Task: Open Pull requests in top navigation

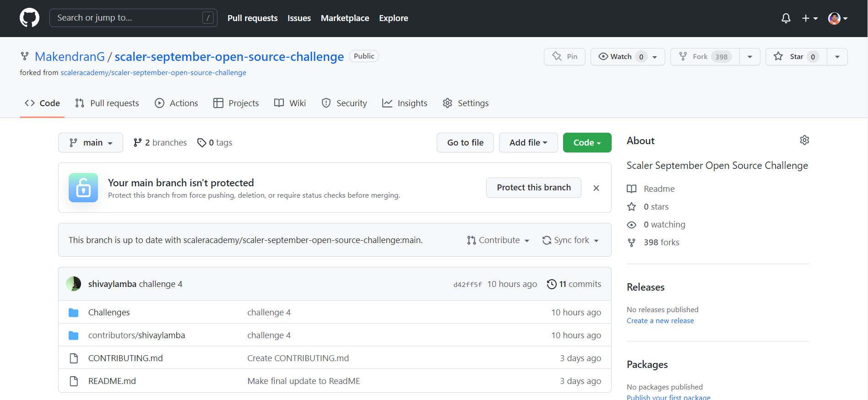Action: pyautogui.click(x=252, y=18)
